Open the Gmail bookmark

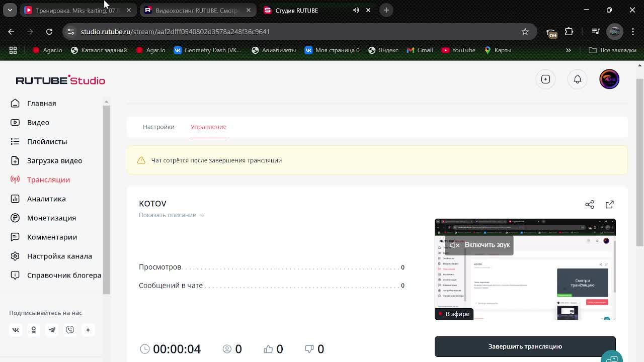420,50
